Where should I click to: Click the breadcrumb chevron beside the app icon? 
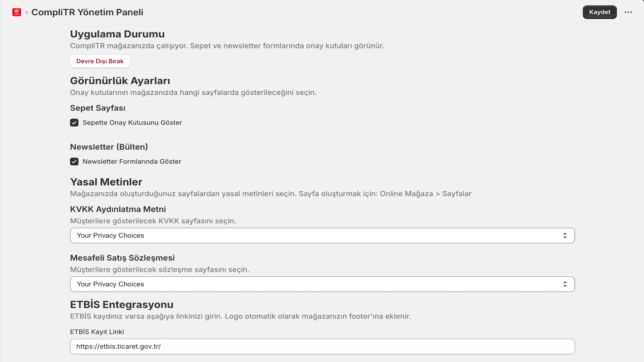click(x=27, y=12)
